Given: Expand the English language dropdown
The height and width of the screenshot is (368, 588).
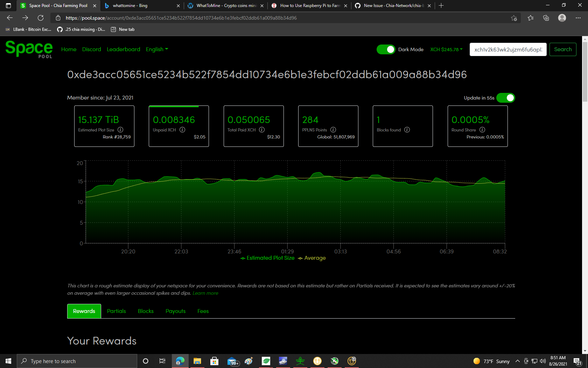Looking at the screenshot, I should [x=157, y=49].
